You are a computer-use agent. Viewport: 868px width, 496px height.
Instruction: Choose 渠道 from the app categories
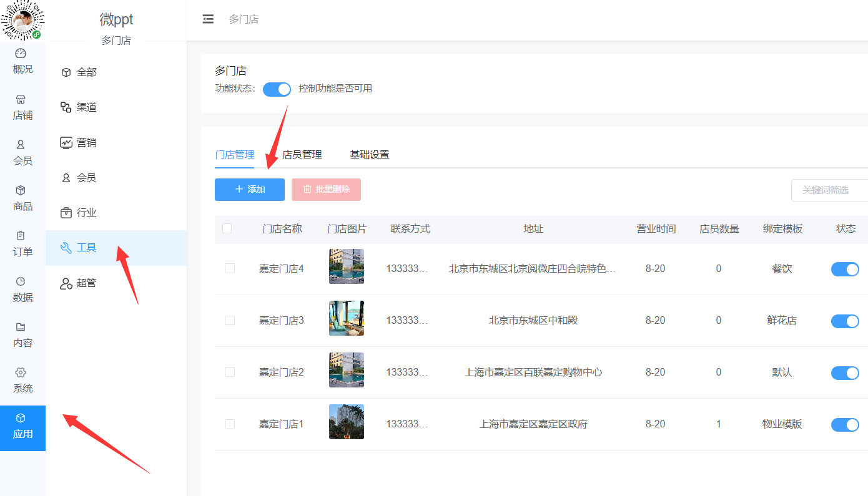tap(86, 107)
